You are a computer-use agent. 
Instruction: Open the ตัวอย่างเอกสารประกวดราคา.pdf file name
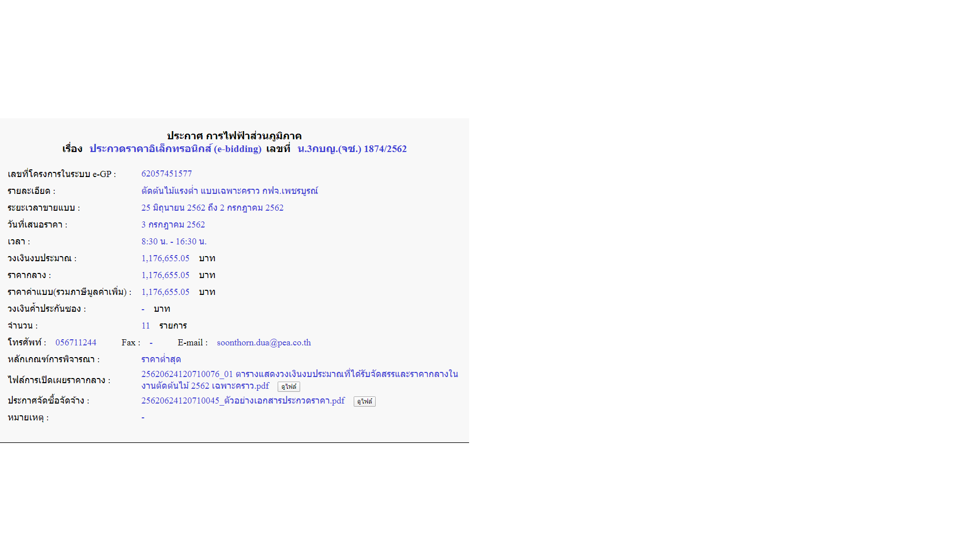pyautogui.click(x=243, y=400)
